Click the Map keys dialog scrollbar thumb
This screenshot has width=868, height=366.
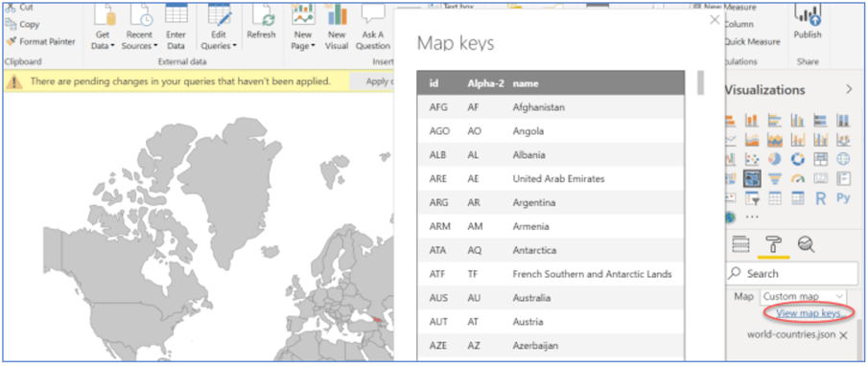coord(700,82)
